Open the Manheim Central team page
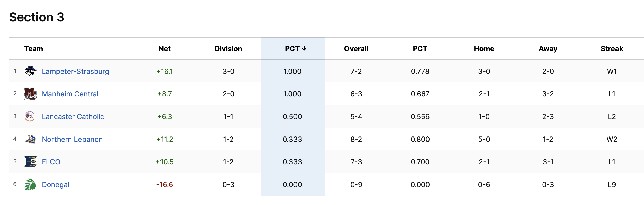This screenshot has width=644, height=205. click(x=70, y=94)
